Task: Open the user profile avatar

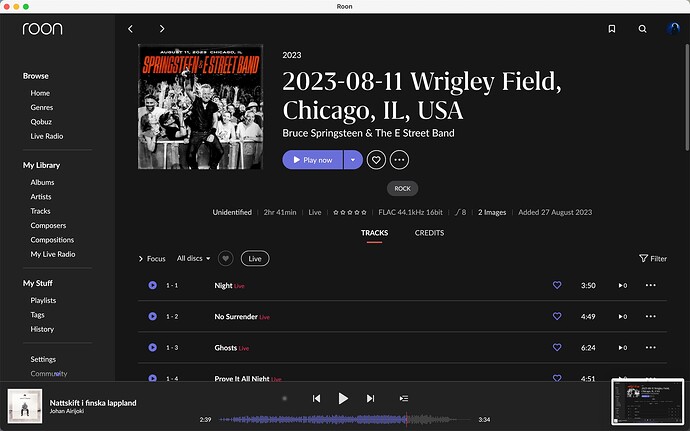Action: [673, 29]
